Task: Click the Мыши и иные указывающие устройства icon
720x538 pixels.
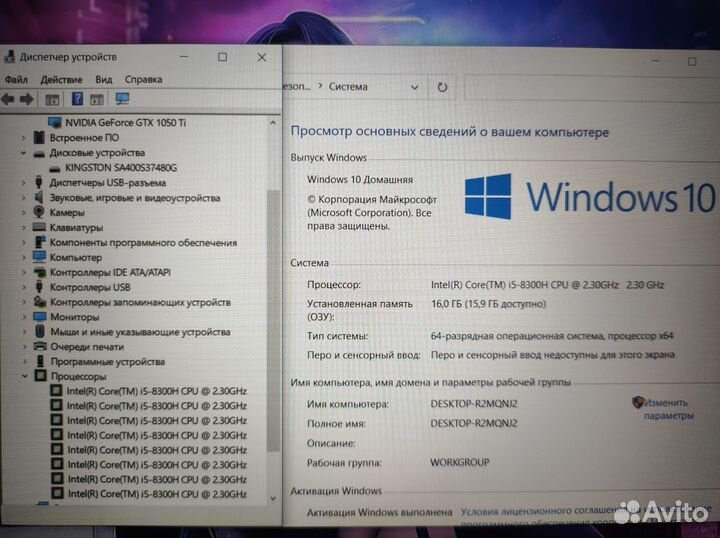Action: pos(40,331)
